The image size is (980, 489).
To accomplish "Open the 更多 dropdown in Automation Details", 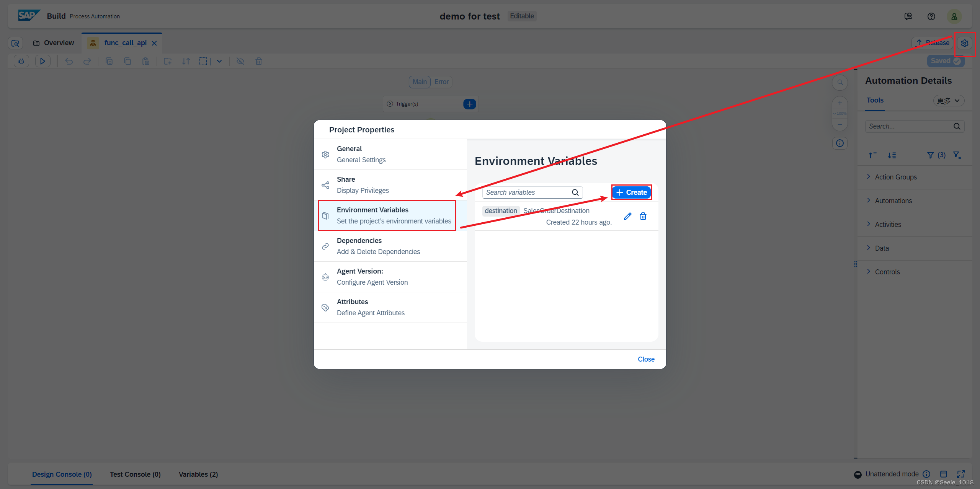I will tap(948, 101).
